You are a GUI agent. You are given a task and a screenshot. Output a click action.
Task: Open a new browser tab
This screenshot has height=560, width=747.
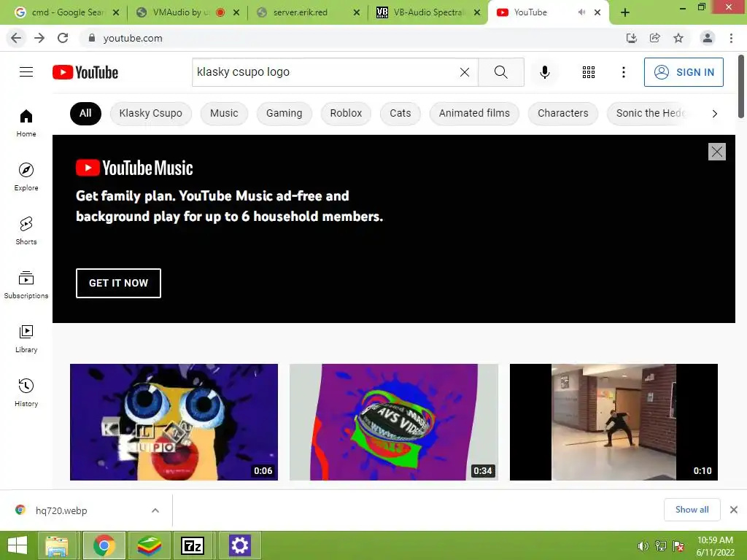625,13
